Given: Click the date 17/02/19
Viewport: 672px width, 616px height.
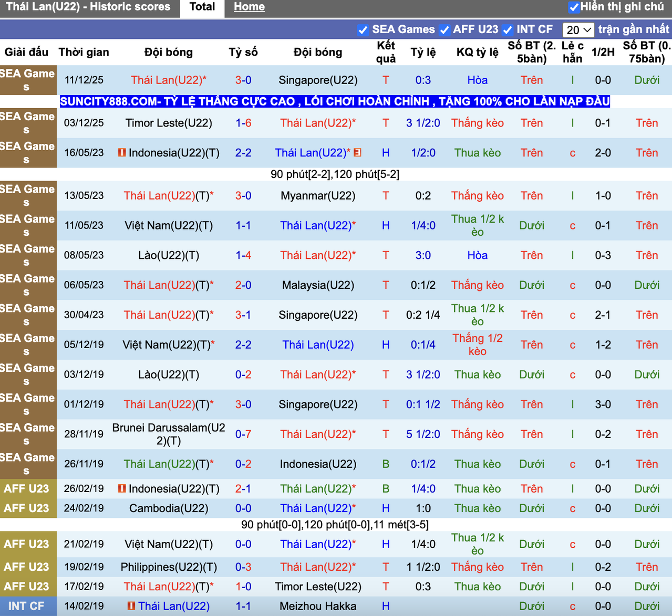Looking at the screenshot, I should point(84,587).
